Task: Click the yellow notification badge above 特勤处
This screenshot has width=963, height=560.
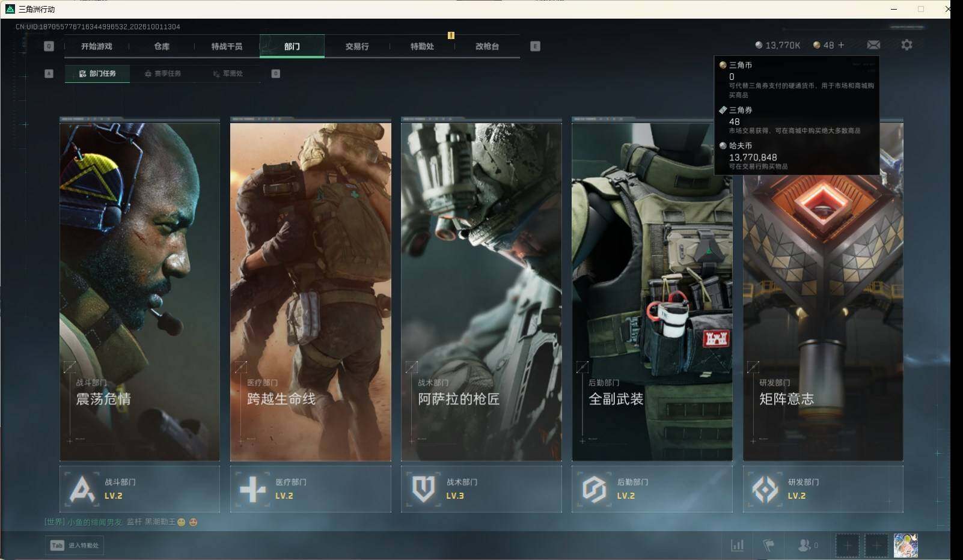Action: point(451,35)
